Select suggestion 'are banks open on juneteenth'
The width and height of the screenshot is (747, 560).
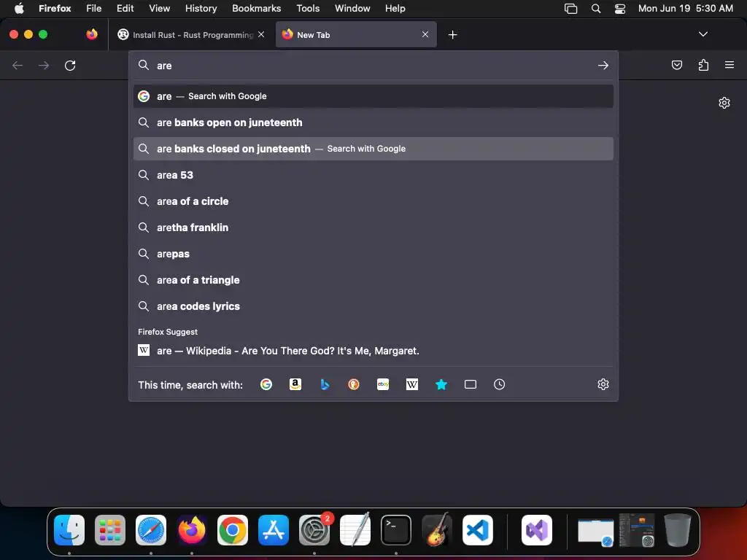373,122
